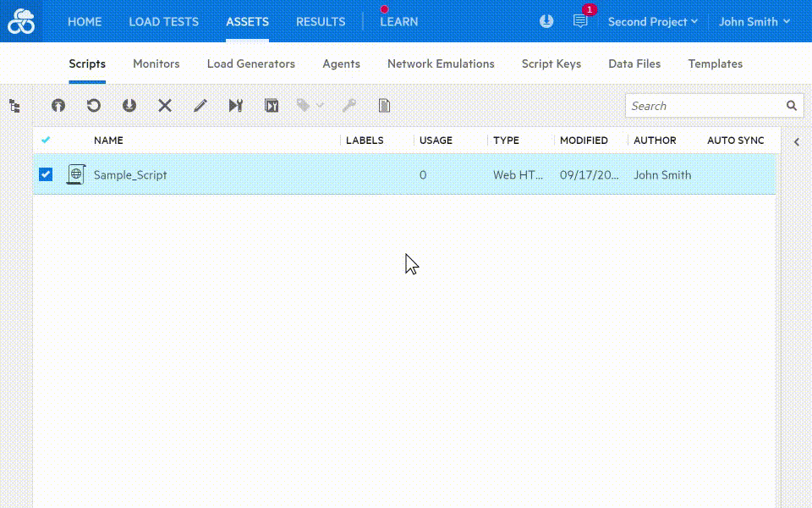Click the reload script icon
Viewport: 812px width, 508px height.
(94, 106)
